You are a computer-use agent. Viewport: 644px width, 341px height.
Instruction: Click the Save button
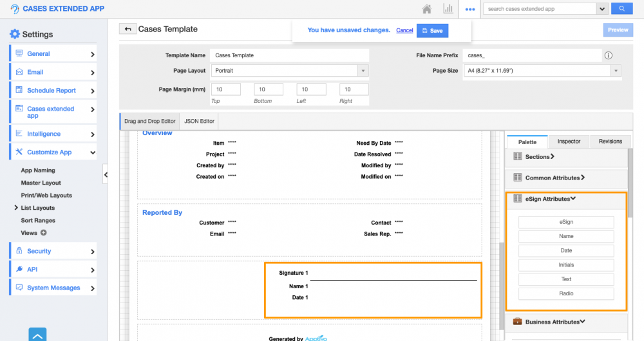tap(432, 31)
